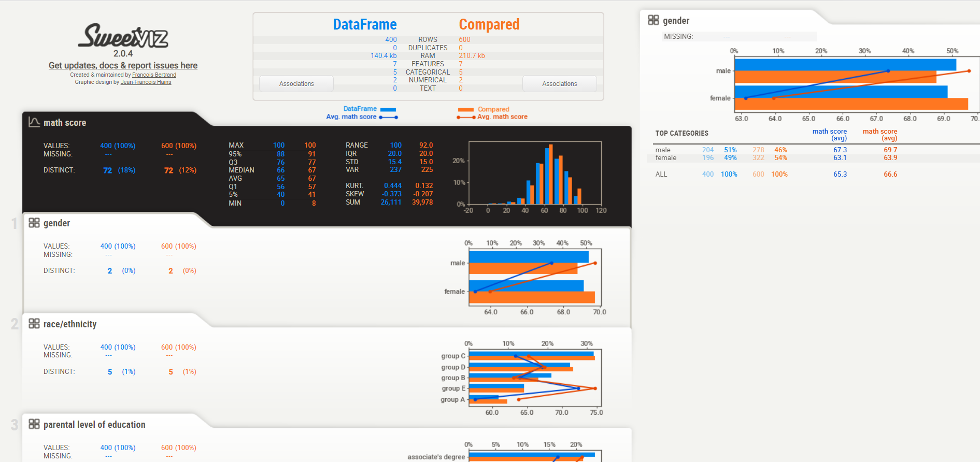
Task: Click the '39,978' SUM value
Action: coord(422,202)
